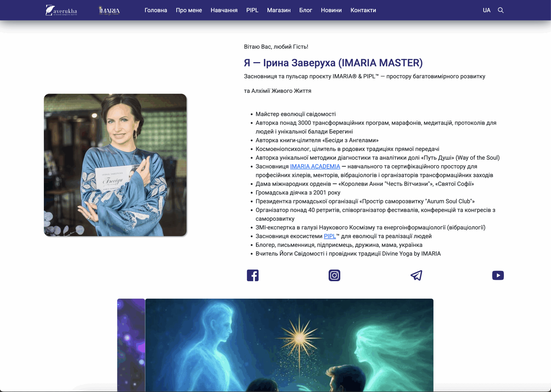Open the Новини menu item
Image resolution: width=551 pixels, height=392 pixels.
[x=331, y=10]
